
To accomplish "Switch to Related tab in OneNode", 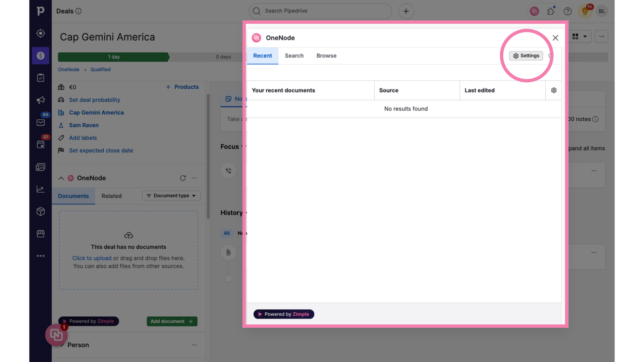I will [111, 196].
